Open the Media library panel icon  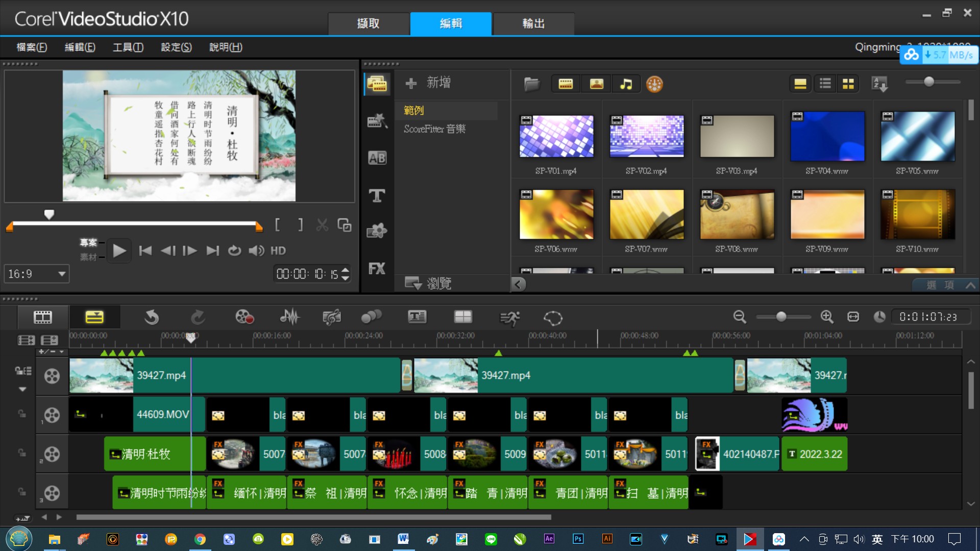377,84
